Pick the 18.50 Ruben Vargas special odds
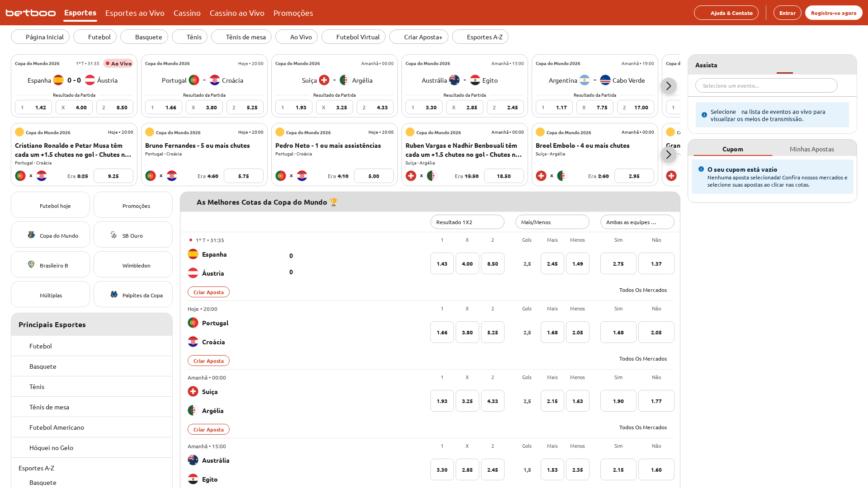The height and width of the screenshot is (488, 868). point(504,176)
